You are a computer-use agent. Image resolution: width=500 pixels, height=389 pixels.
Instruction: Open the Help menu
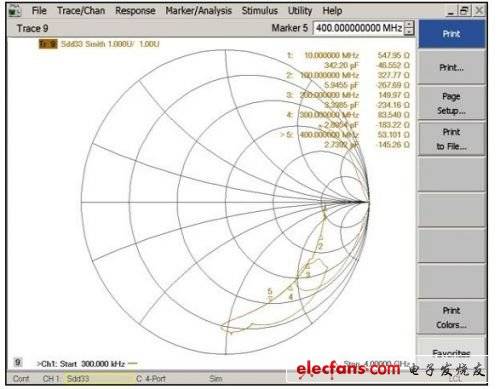point(332,11)
